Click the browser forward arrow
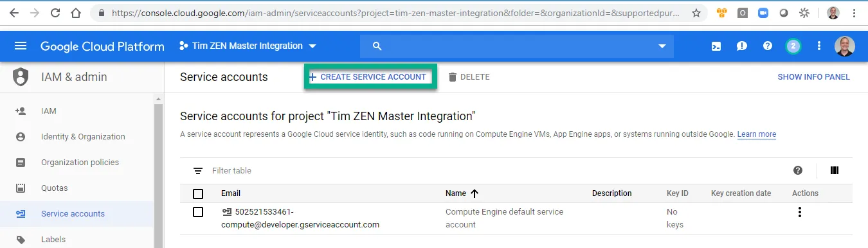This screenshot has width=868, height=248. coord(35,13)
